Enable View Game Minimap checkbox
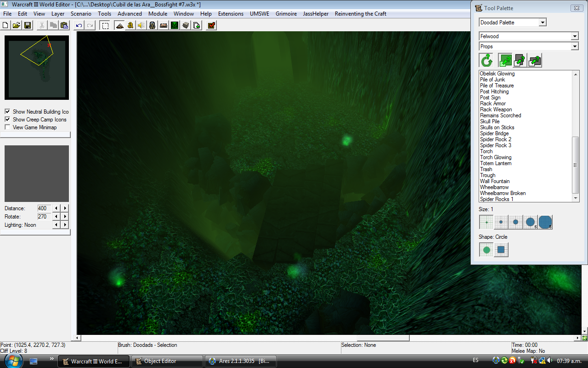Viewport: 588px width, 368px height. pos(7,127)
